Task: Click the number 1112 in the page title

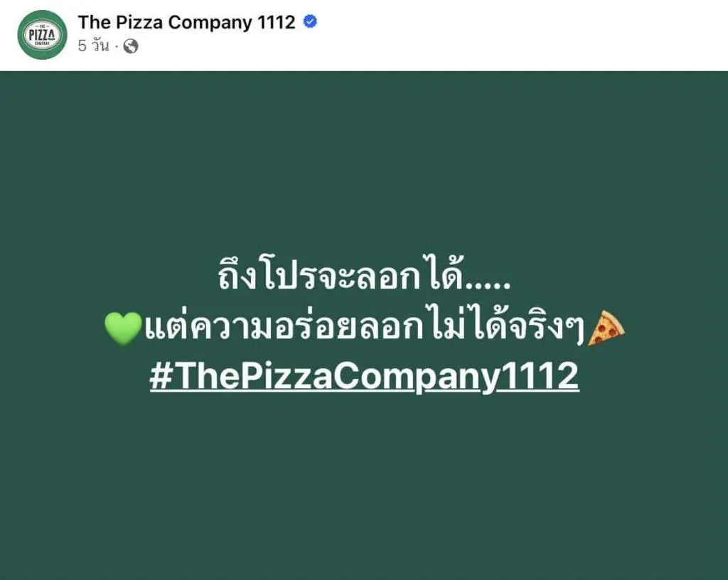Action: pyautogui.click(x=277, y=22)
